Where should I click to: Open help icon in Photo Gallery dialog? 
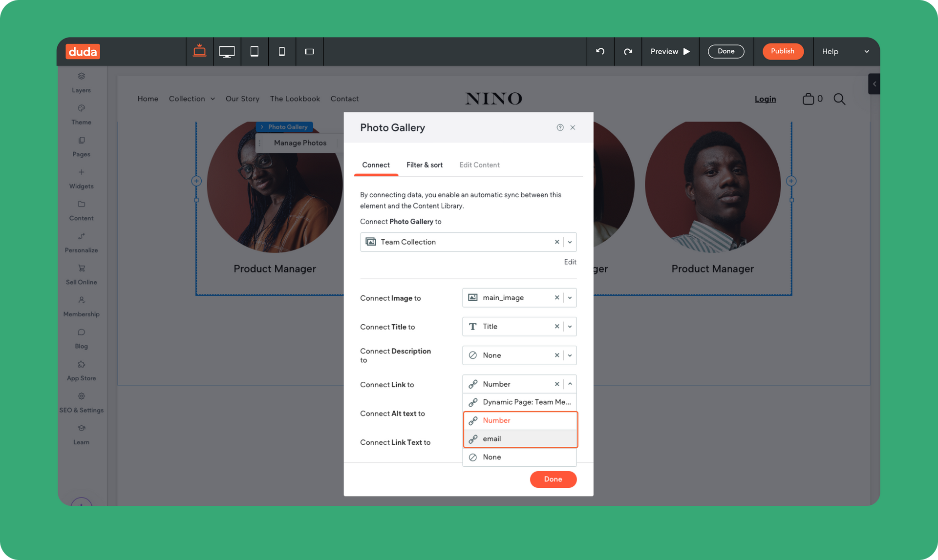[x=560, y=127]
